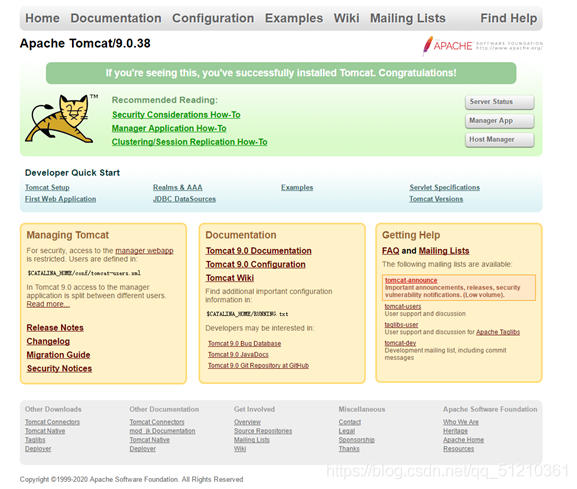
Task: Click the Tomcat cat logo image
Action: tap(61, 118)
